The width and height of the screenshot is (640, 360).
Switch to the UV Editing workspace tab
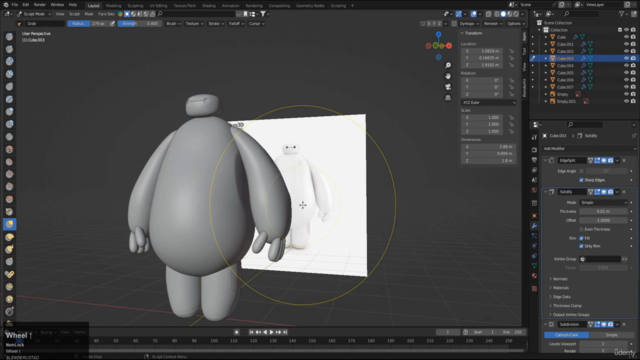158,6
